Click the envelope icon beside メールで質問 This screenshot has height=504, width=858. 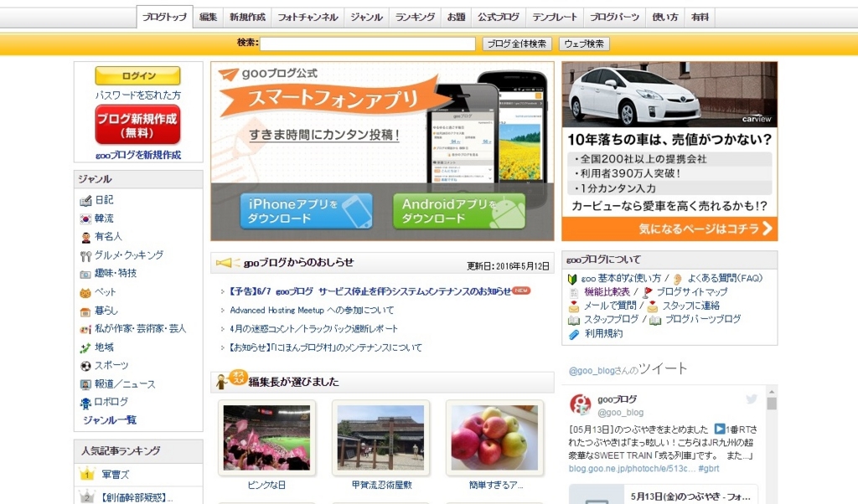pyautogui.click(x=573, y=306)
